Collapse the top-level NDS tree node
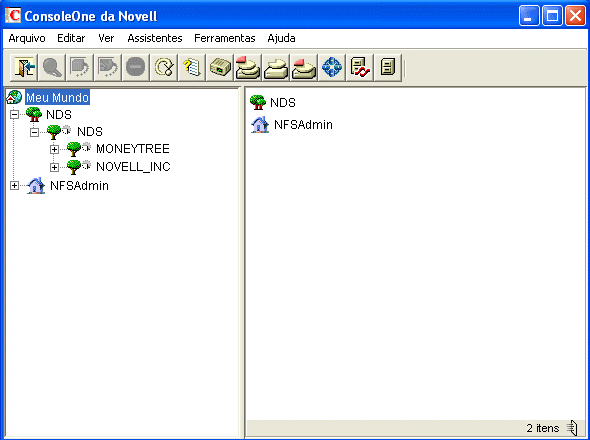Viewport: 590px width, 440px height. tap(14, 114)
